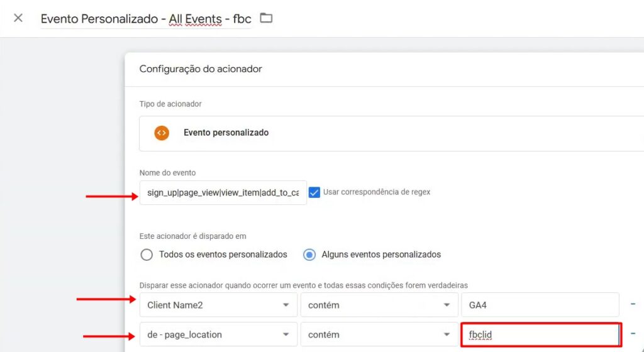The height and width of the screenshot is (352, 644).
Task: Close the trigger editor with the X icon
Action: [18, 18]
